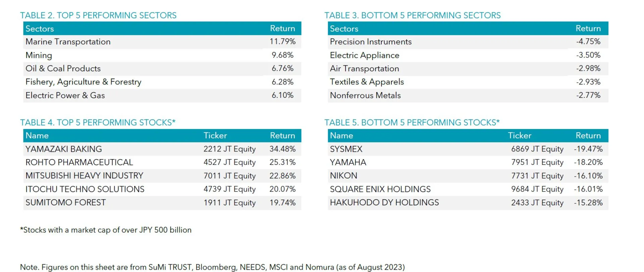Select the SYSMEX stock name
644x272 pixels.
coord(346,149)
